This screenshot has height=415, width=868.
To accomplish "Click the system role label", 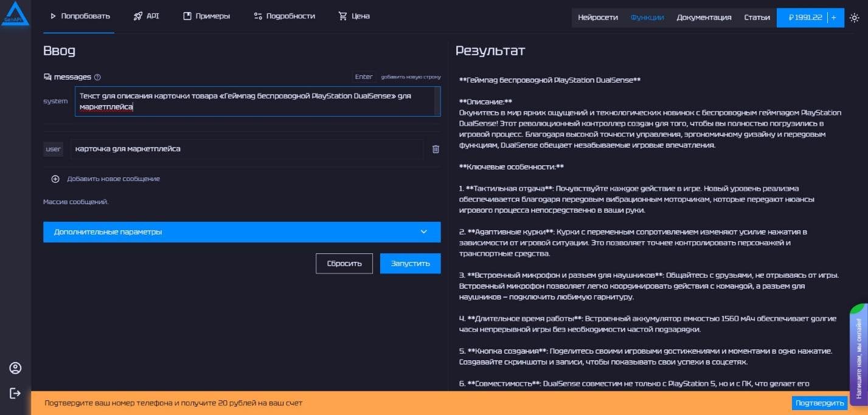I will pyautogui.click(x=55, y=101).
